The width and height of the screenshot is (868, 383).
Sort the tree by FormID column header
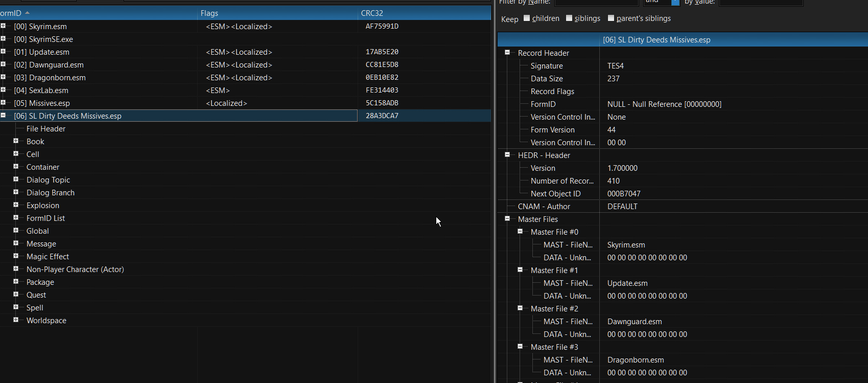click(99, 13)
